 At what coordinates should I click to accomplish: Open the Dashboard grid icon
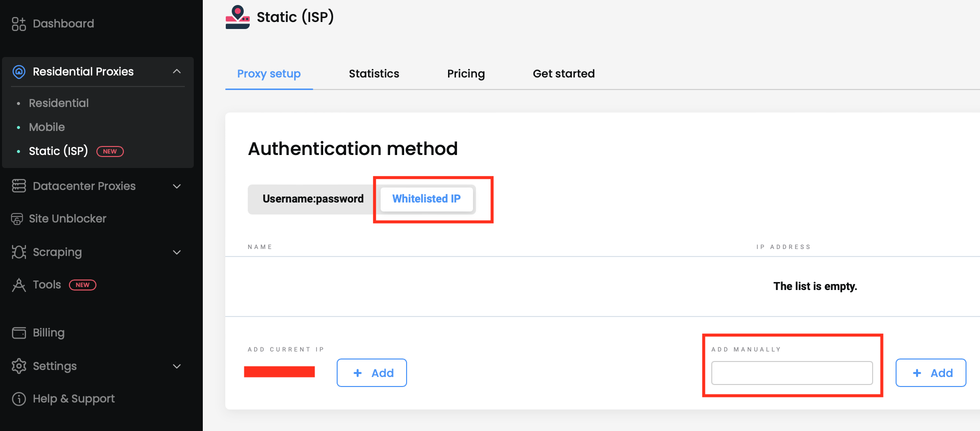click(x=18, y=23)
